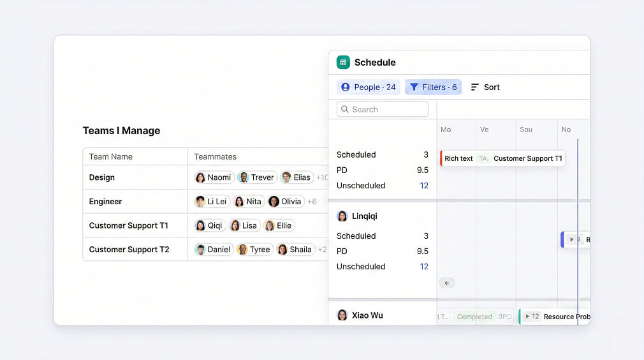Select the Daniel teammate chip

pyautogui.click(x=213, y=250)
